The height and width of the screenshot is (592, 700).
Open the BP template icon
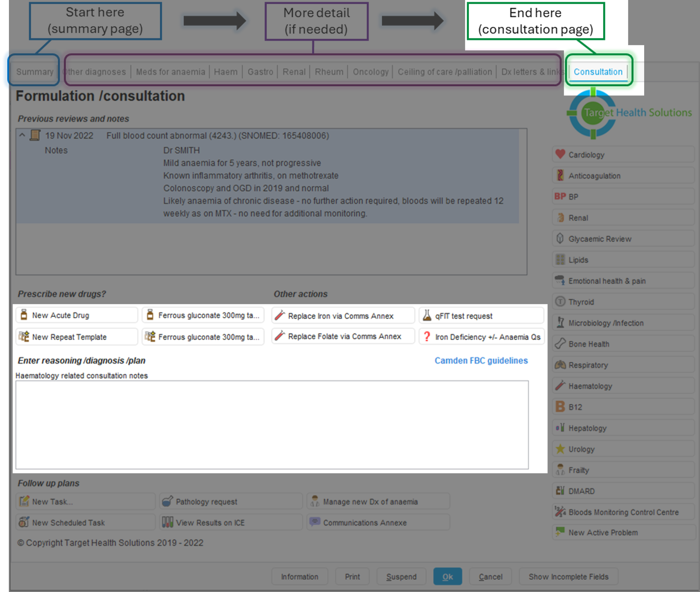click(560, 196)
